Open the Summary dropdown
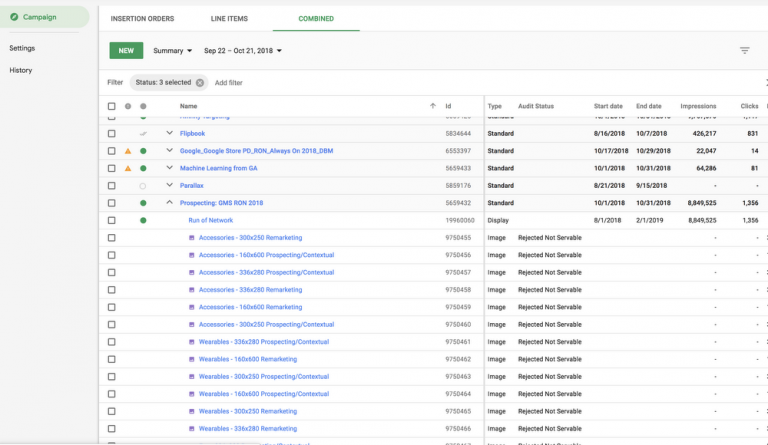The height and width of the screenshot is (445, 768). coord(172,51)
